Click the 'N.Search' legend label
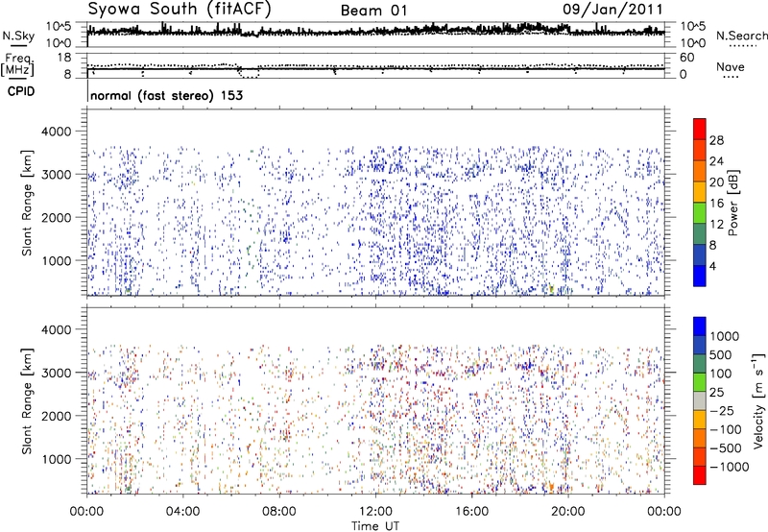Viewport: 768px width, 532px height. click(741, 36)
